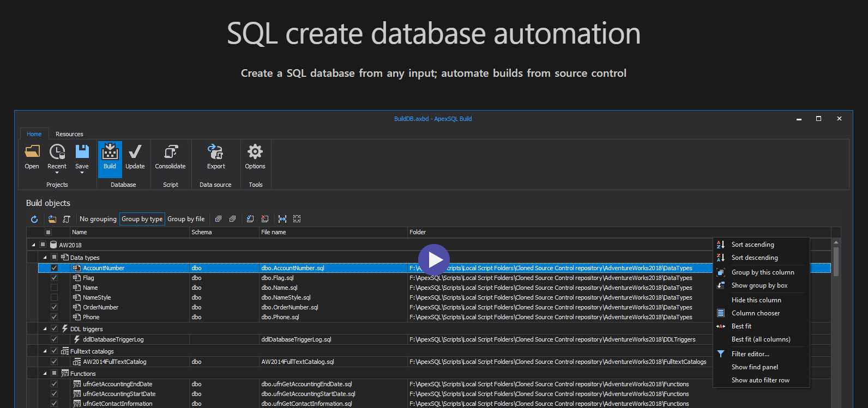This screenshot has width=868, height=408.
Task: Open Options gear icon
Action: point(255,151)
